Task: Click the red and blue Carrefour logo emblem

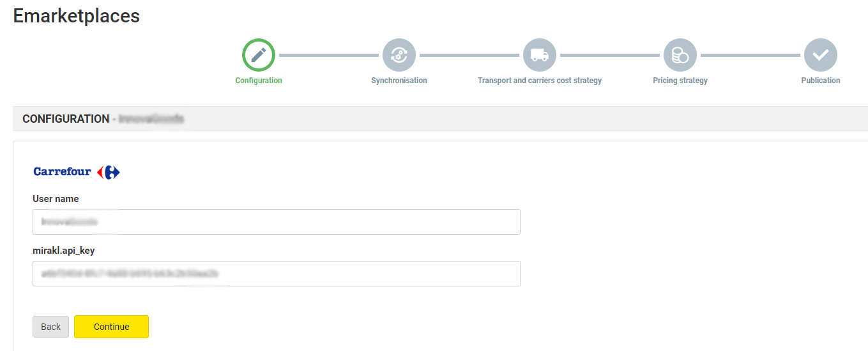Action: tap(109, 172)
